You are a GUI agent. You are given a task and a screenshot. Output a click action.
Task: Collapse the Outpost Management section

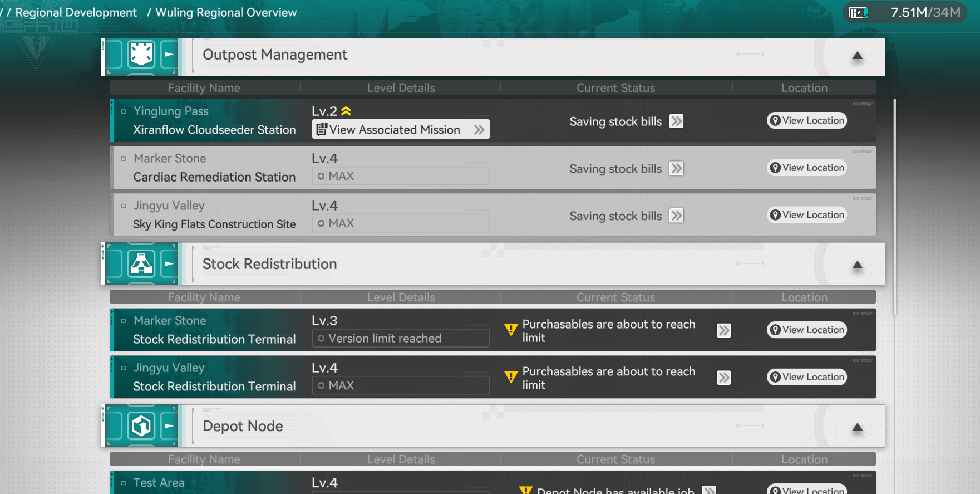(858, 56)
